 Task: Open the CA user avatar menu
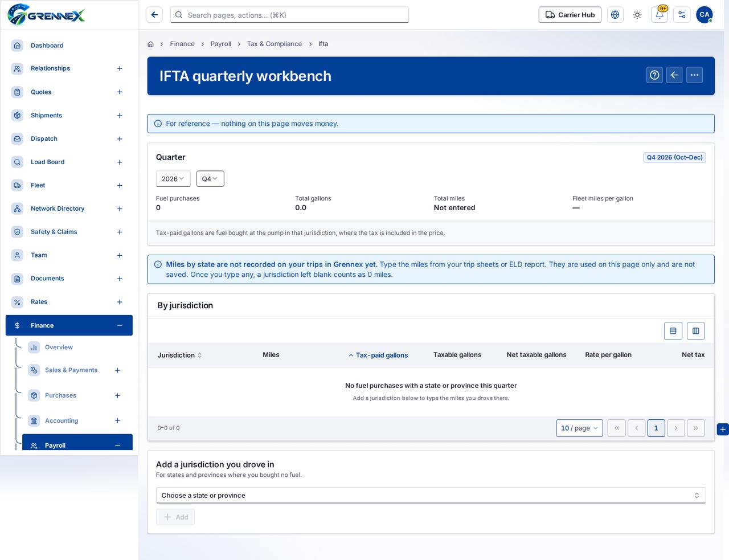(x=705, y=15)
